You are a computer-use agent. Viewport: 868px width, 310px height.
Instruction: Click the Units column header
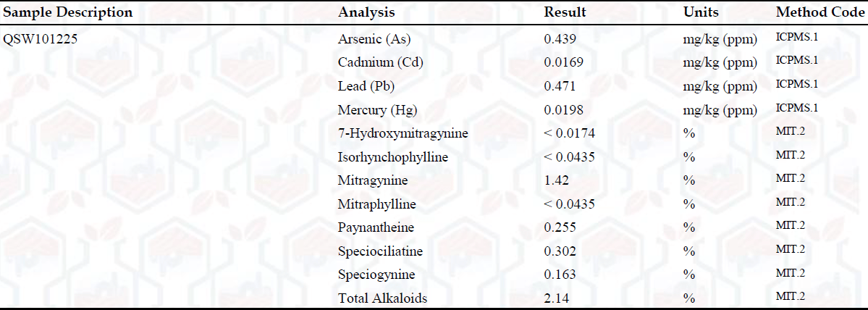(701, 12)
